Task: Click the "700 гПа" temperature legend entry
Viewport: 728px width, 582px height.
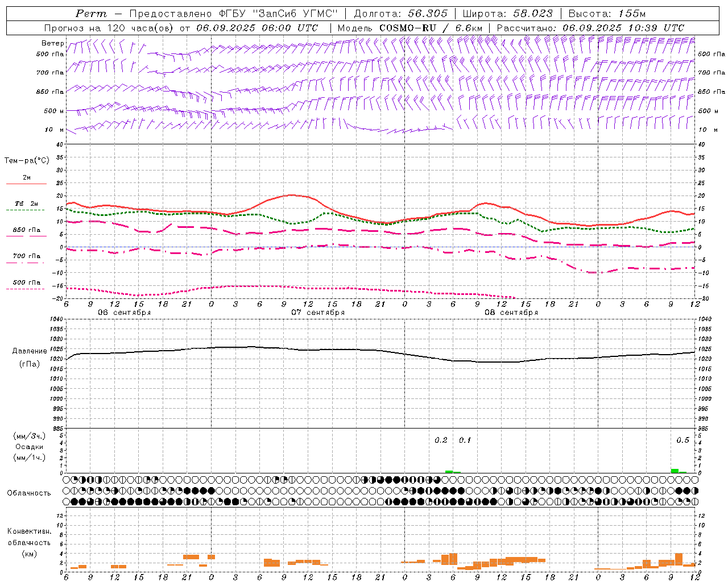Action: tap(26, 256)
